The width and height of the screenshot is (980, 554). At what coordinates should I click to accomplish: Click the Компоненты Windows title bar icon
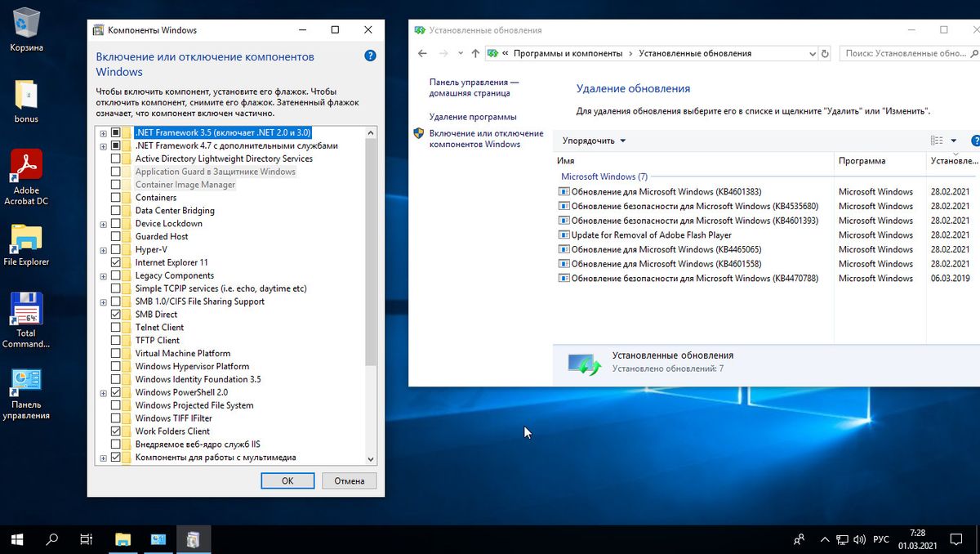tap(99, 30)
